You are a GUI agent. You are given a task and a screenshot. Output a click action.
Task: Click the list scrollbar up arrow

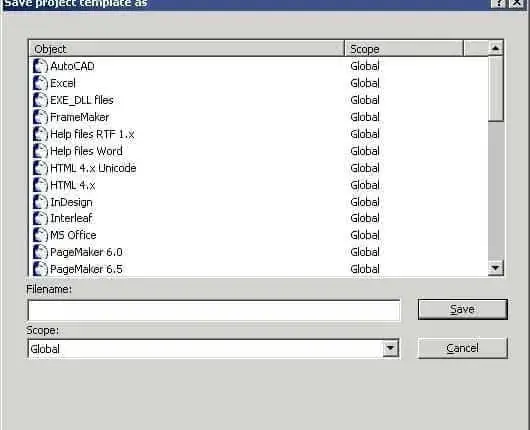click(x=496, y=48)
